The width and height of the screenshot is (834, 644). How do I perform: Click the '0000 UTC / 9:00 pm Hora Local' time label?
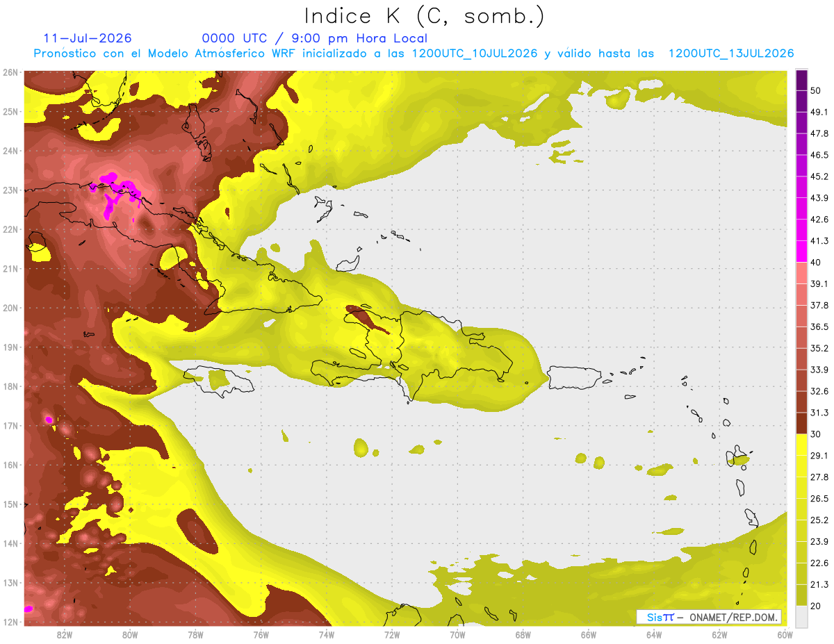click(x=315, y=38)
